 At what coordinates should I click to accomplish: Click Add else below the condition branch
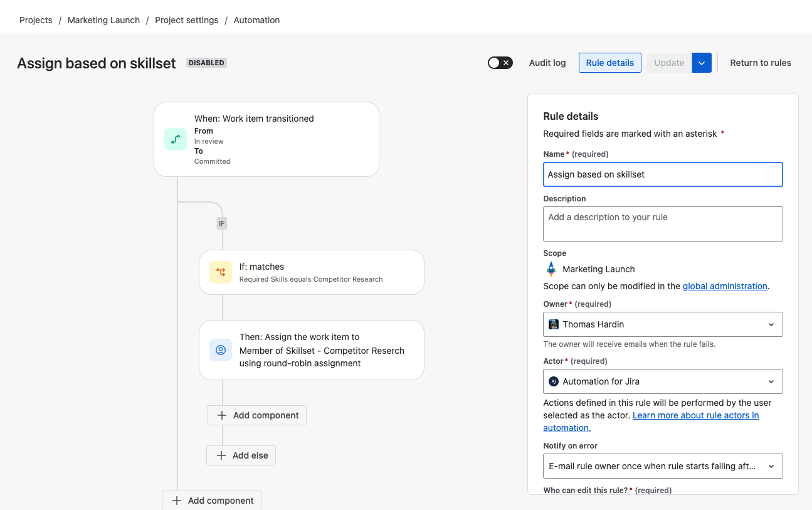[241, 455]
